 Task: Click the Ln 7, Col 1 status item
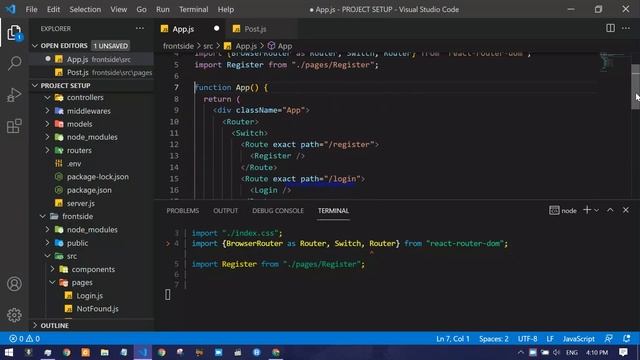(453, 339)
